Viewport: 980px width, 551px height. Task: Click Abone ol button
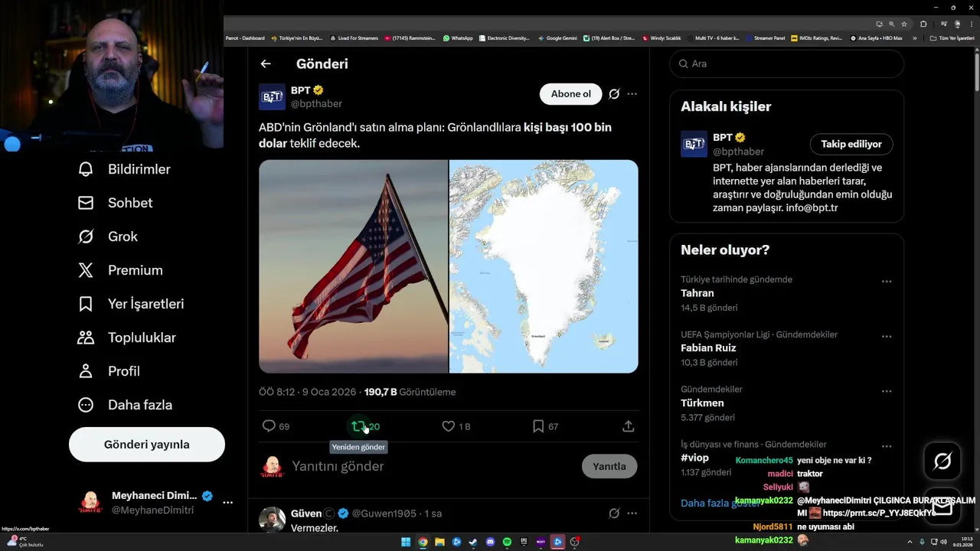click(571, 94)
